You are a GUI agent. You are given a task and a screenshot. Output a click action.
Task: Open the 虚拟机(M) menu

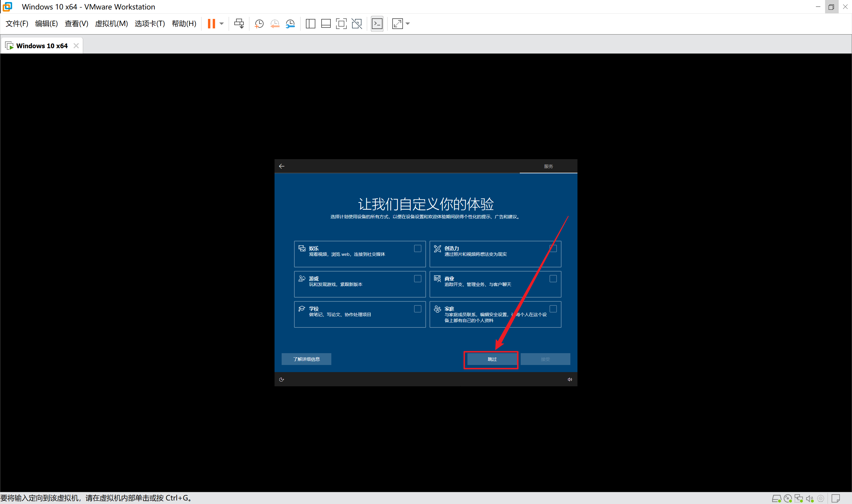pyautogui.click(x=111, y=23)
